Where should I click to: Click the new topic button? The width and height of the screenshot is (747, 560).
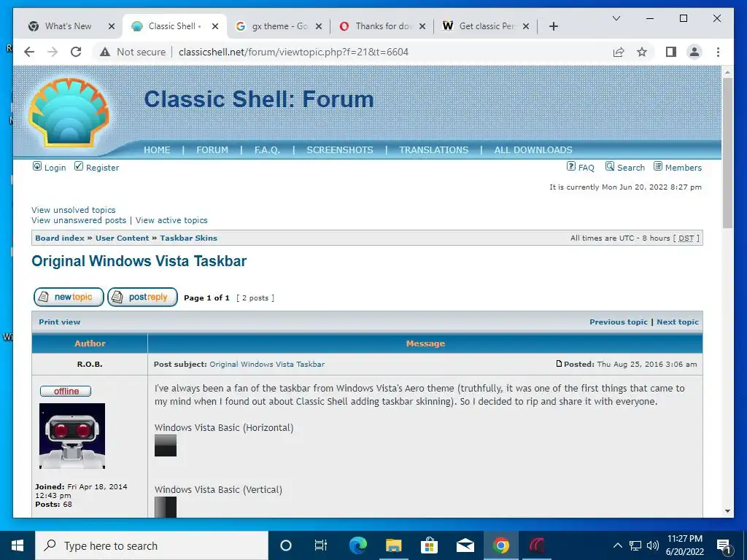(x=69, y=297)
